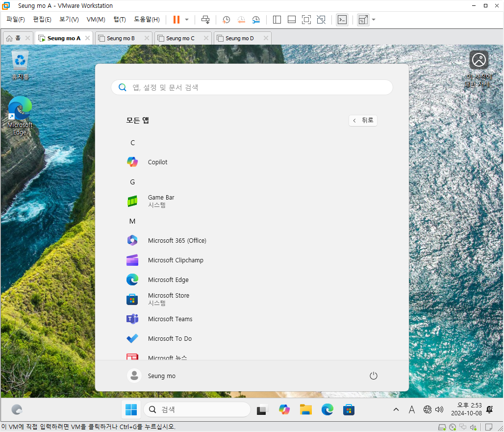Open the 도움말(H) menu
The width and height of the screenshot is (504, 432).
[x=147, y=19]
